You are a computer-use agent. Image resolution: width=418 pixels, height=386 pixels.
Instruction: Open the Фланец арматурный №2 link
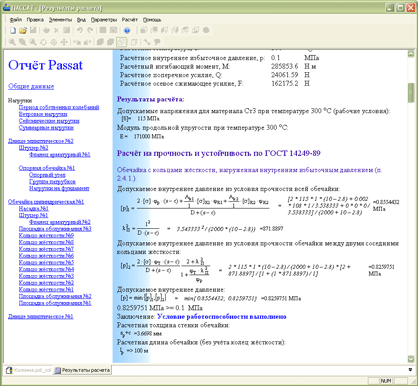pos(60,222)
